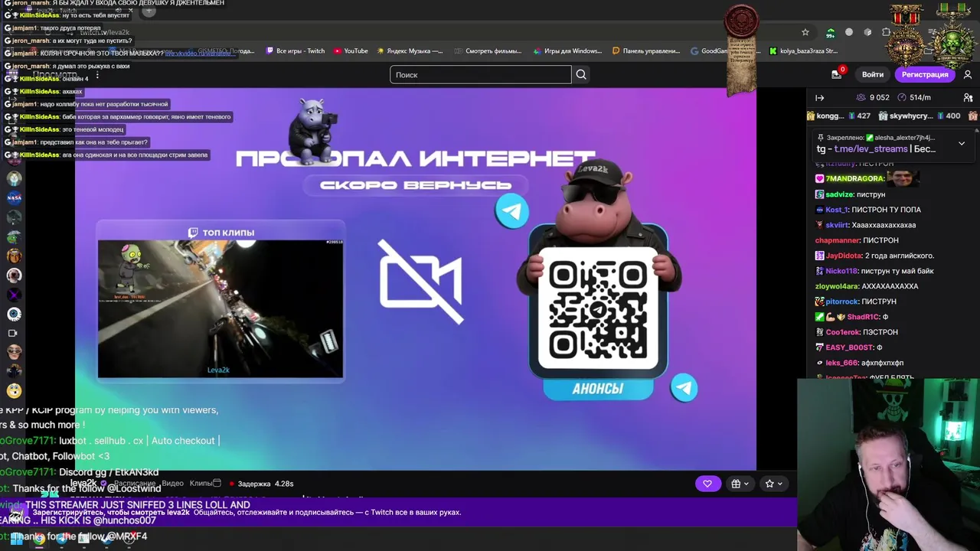This screenshot has width=980, height=551.
Task: Click the NASA channel avatar in sidebar
Action: point(14,197)
